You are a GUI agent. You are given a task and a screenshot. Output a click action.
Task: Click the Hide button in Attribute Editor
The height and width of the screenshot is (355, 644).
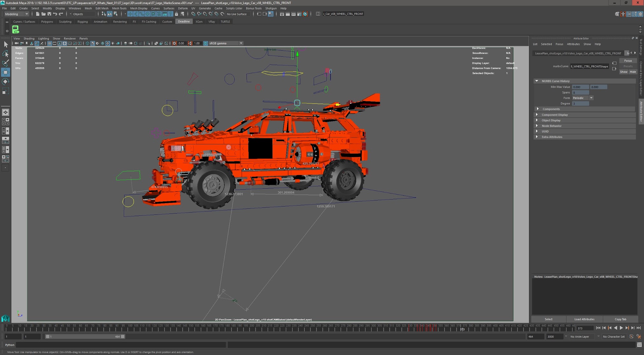[633, 72]
